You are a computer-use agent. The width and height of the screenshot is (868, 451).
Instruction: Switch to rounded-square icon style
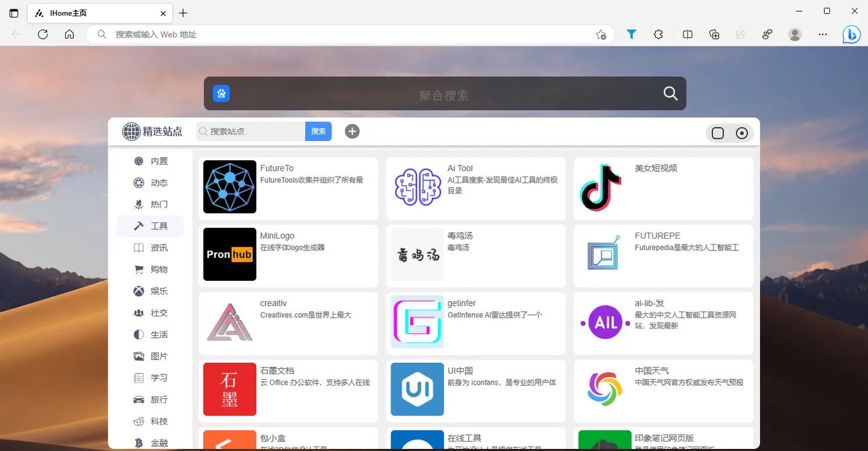[717, 133]
